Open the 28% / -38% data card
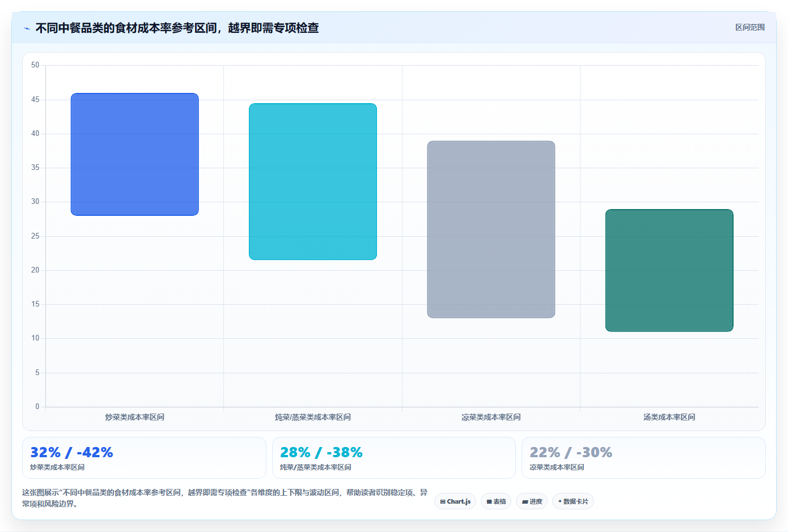Image resolution: width=788 pixels, height=532 pixels. [394, 458]
